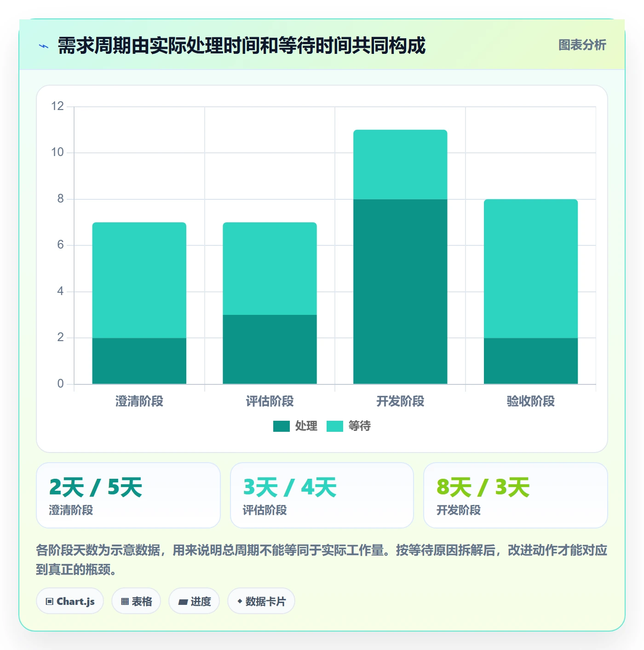
Task: Select the 数据卡片 tag
Action: coord(261,601)
